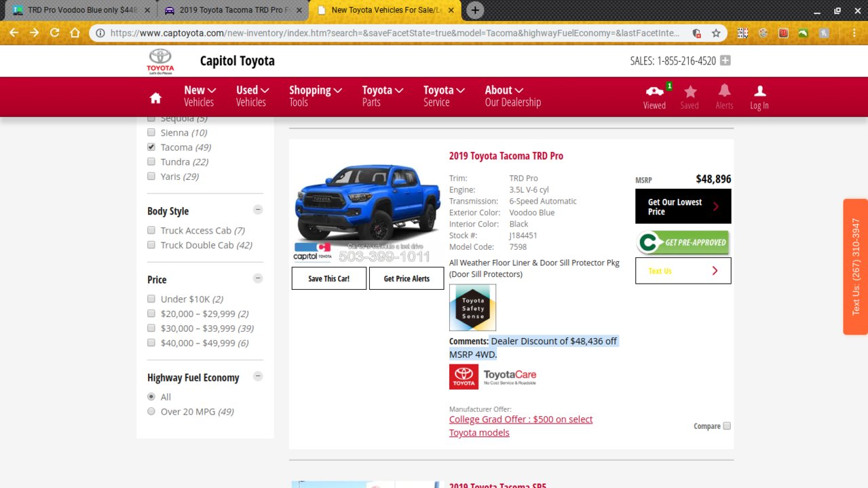Image resolution: width=868 pixels, height=488 pixels.
Task: Check the Yaris model filter
Action: (x=151, y=176)
